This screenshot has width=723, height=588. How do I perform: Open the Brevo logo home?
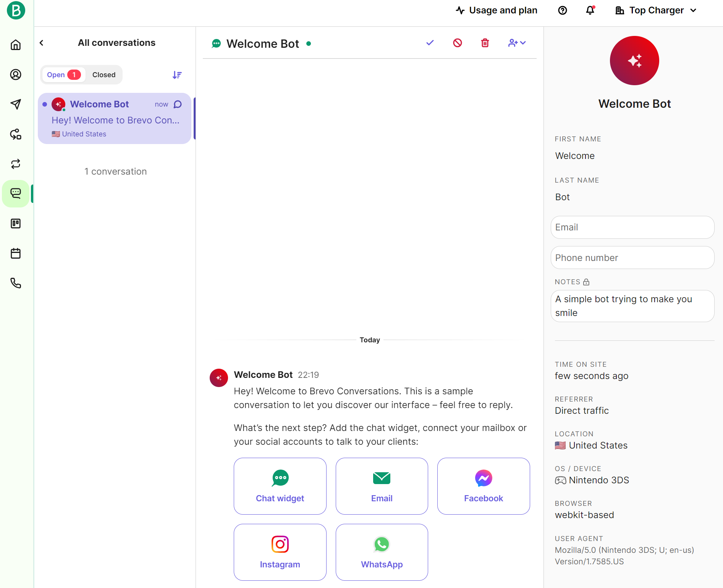pos(16,10)
